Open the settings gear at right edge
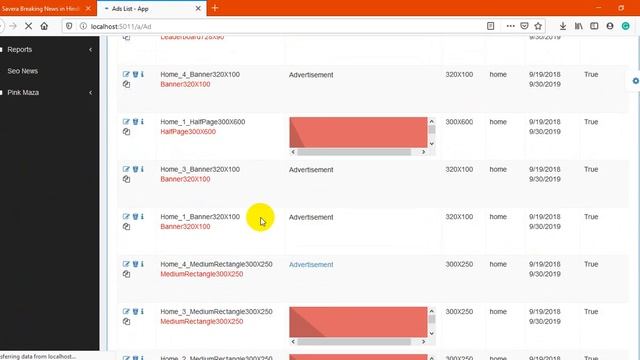 point(635,81)
